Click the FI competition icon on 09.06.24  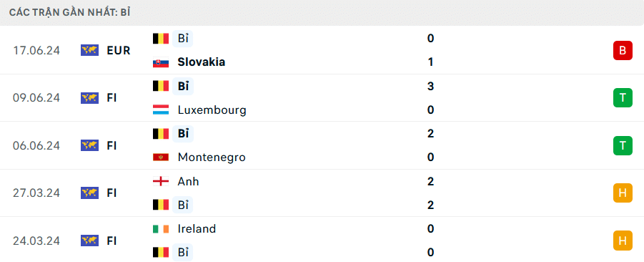[89, 98]
